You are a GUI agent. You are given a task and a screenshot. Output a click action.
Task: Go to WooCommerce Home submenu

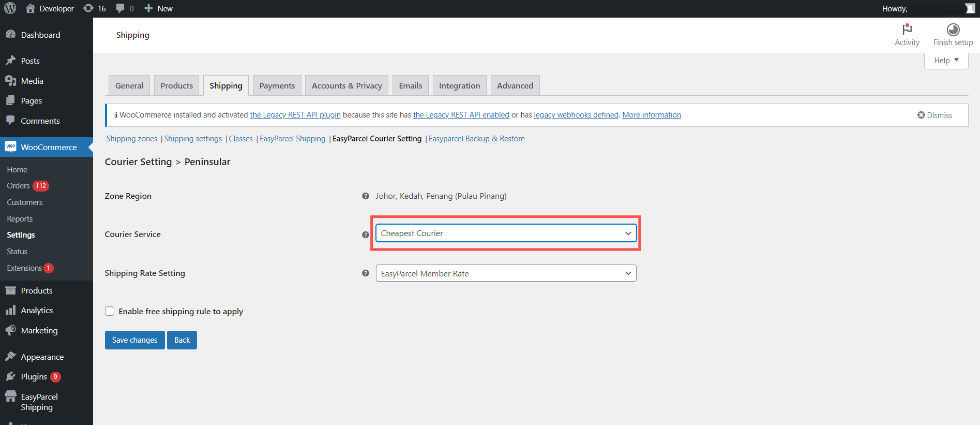(x=17, y=170)
